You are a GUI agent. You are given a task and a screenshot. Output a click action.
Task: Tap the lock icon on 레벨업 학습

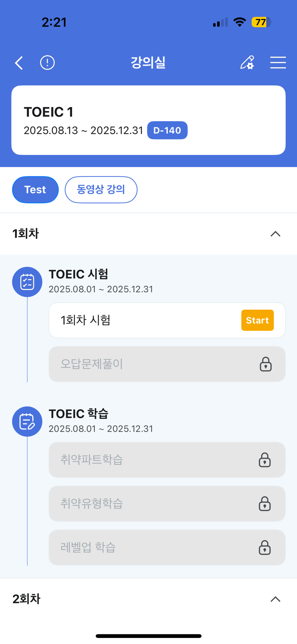(x=265, y=547)
